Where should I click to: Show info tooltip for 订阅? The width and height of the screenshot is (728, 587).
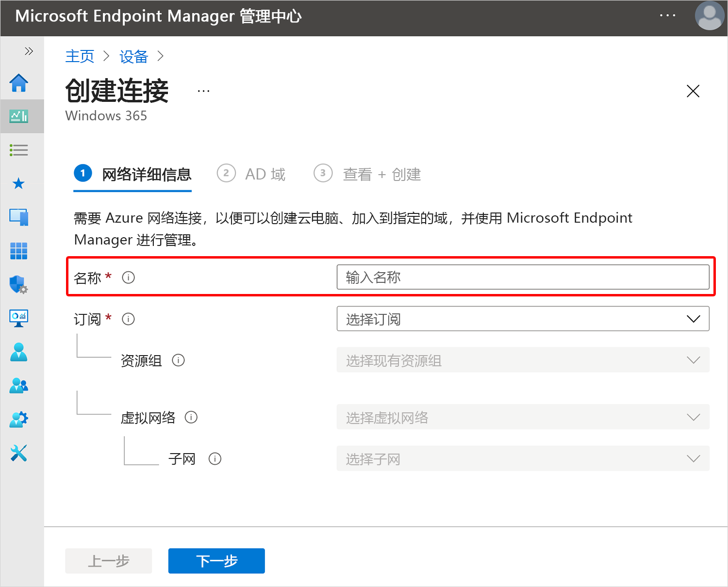click(x=128, y=319)
